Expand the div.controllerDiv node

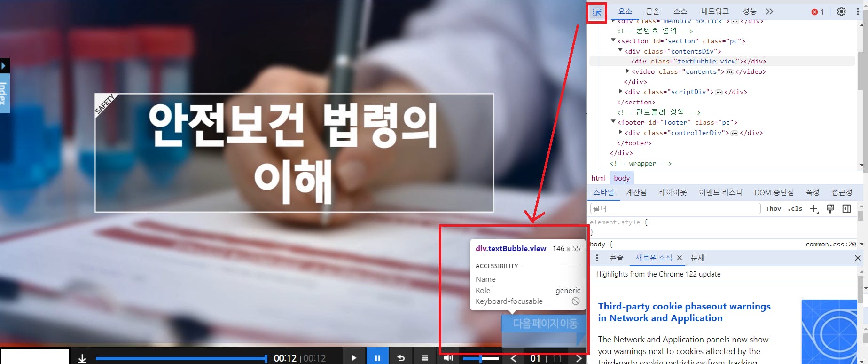(x=620, y=132)
